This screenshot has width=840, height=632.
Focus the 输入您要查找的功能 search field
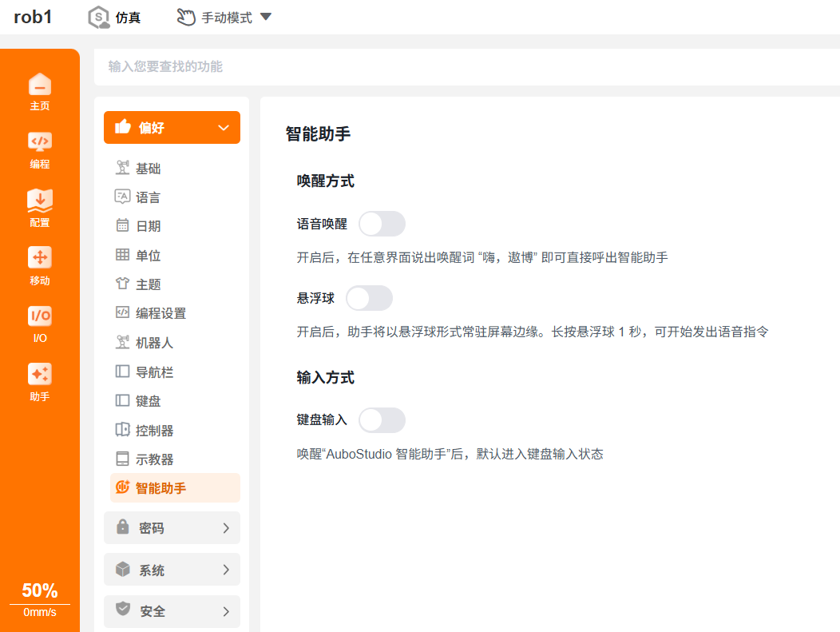coord(467,67)
